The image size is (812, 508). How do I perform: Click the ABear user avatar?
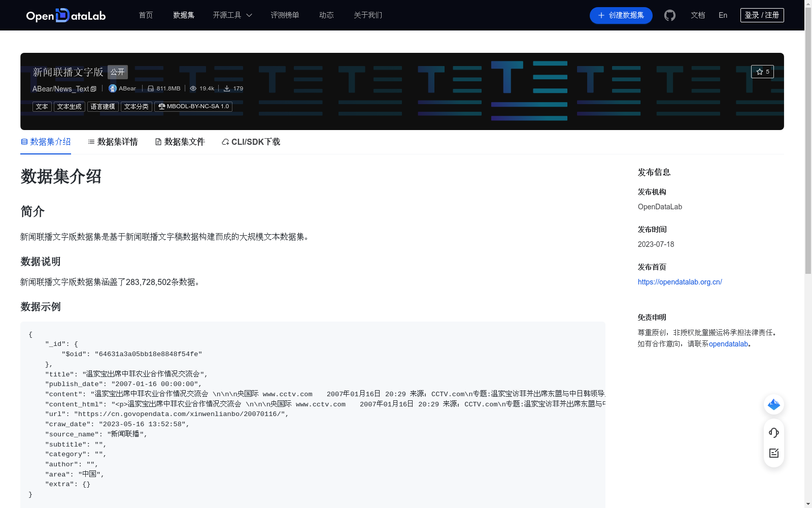(113, 88)
